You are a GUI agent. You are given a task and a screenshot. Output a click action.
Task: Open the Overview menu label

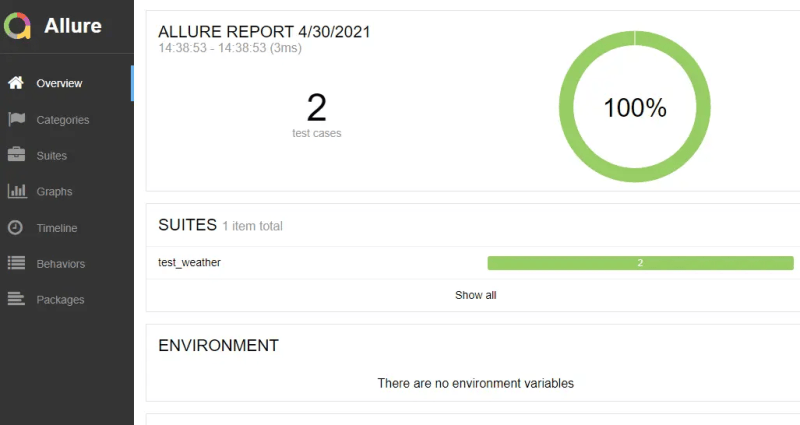point(59,84)
